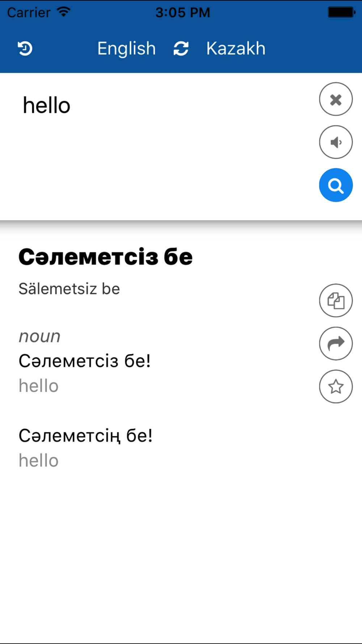Screen dimensions: 362x644
Task: Tap the battery icon in status bar
Action: click(x=341, y=12)
